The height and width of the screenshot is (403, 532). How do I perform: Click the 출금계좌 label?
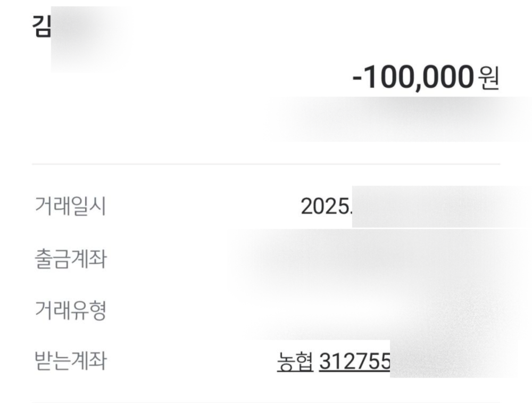(70, 258)
